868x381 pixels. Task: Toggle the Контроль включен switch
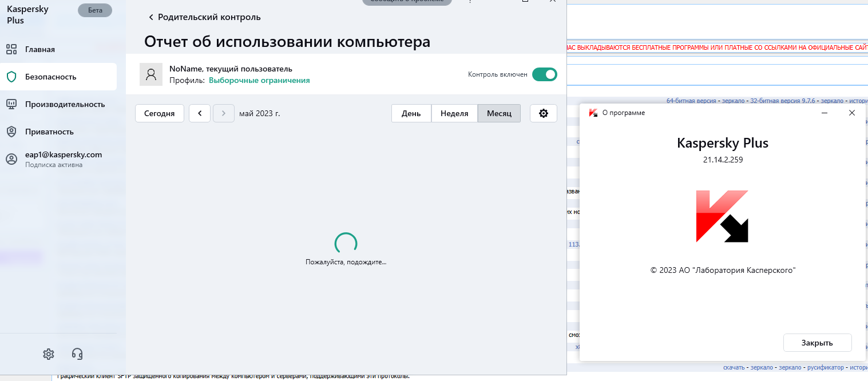click(545, 74)
